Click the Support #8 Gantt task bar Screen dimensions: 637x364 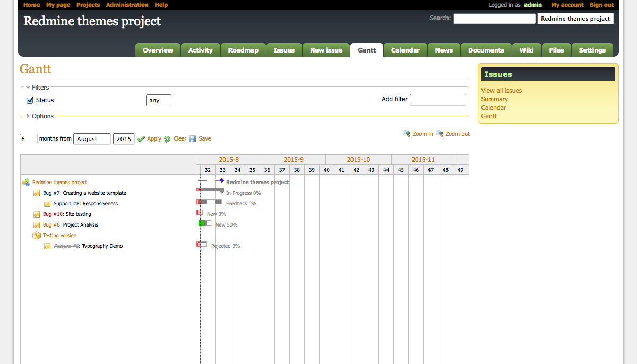(x=209, y=202)
